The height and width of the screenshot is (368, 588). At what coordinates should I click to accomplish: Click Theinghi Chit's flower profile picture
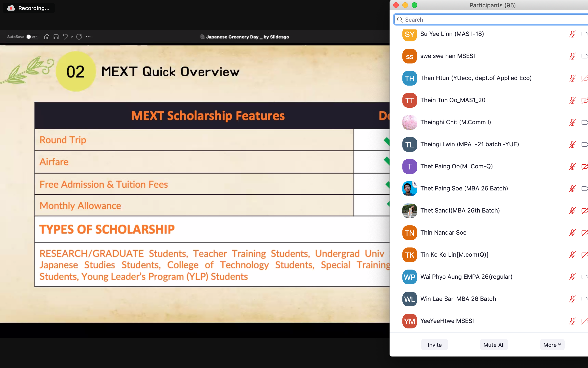[410, 122]
